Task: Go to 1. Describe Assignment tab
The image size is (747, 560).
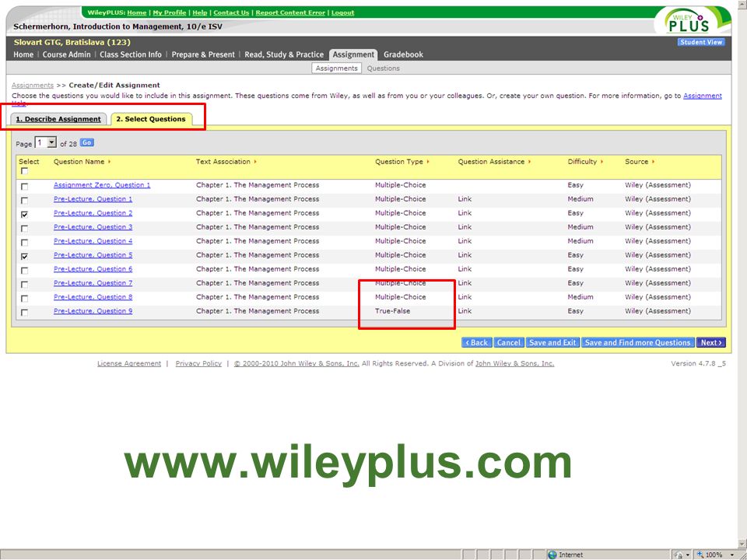Action: tap(58, 119)
